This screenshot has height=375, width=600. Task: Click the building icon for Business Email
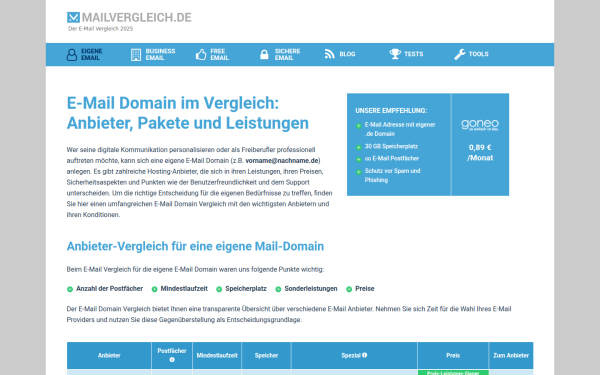tap(136, 55)
